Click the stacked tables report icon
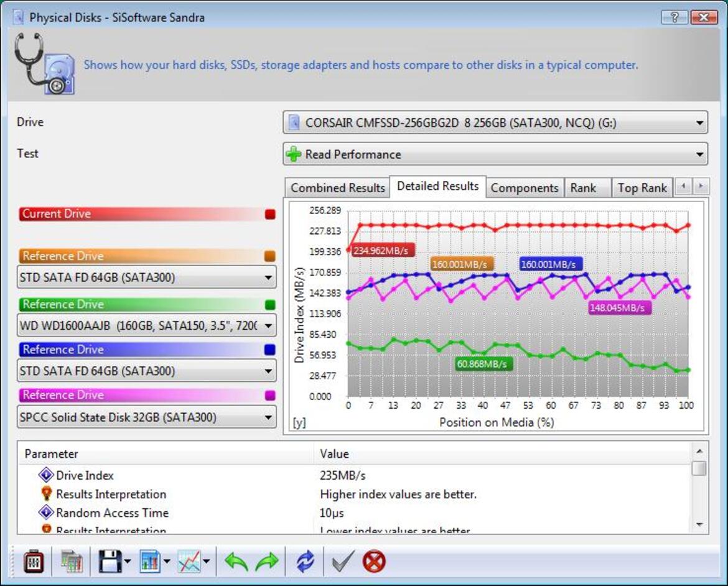The width and height of the screenshot is (728, 586). 72,562
